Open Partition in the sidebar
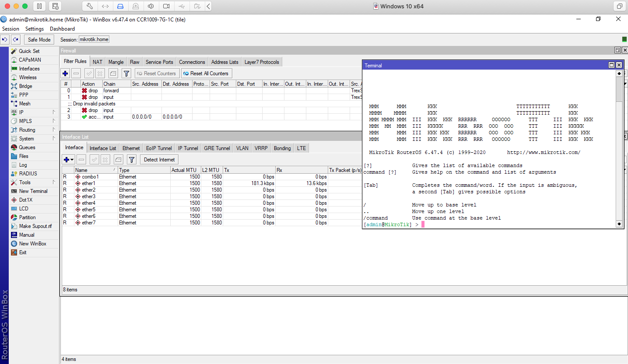The height and width of the screenshot is (364, 628). (28, 217)
